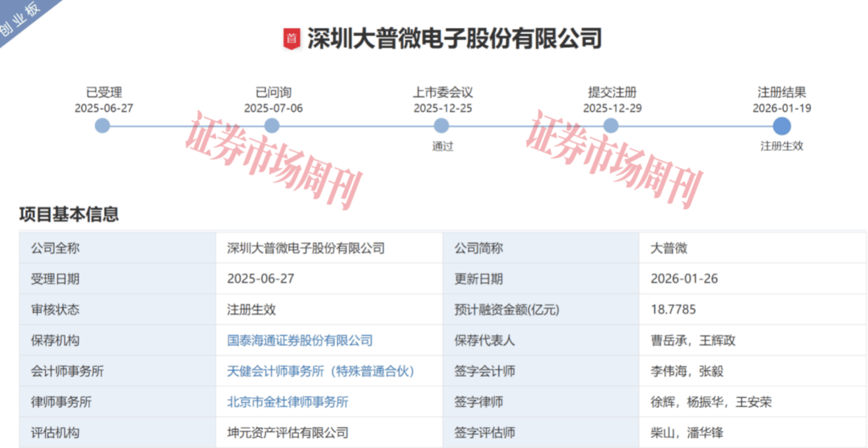The width and height of the screenshot is (868, 448).
Task: Click the value 李伟海，张毅
Action: (687, 371)
